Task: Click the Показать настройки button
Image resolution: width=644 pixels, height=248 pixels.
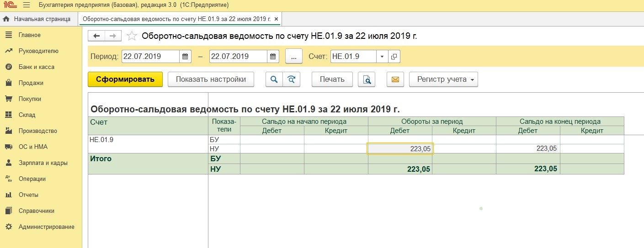Action: pos(211,79)
